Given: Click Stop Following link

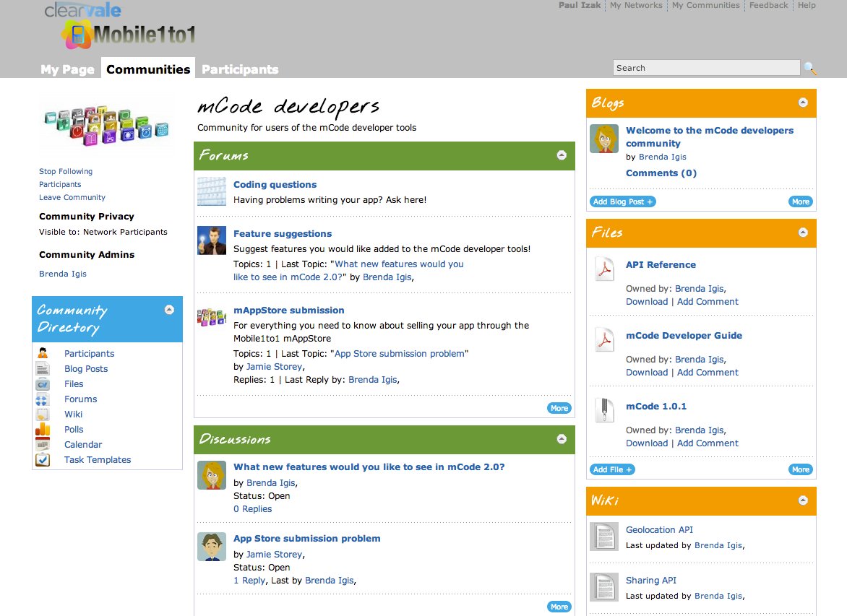Looking at the screenshot, I should click(x=65, y=171).
